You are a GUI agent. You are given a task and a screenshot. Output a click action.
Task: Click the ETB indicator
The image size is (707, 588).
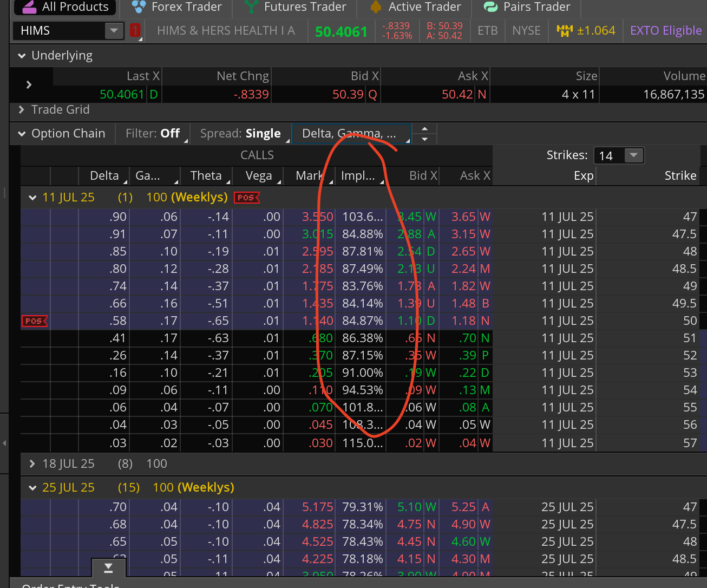coord(488,31)
